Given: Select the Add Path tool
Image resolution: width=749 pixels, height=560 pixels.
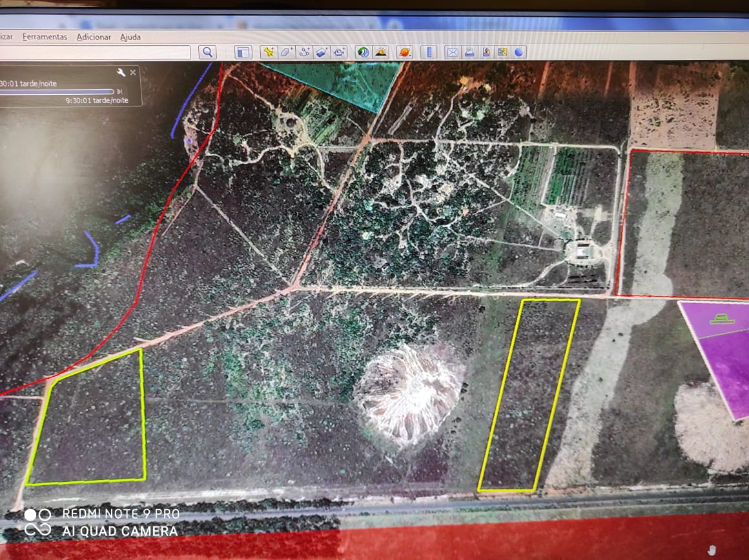Looking at the screenshot, I should tap(304, 52).
